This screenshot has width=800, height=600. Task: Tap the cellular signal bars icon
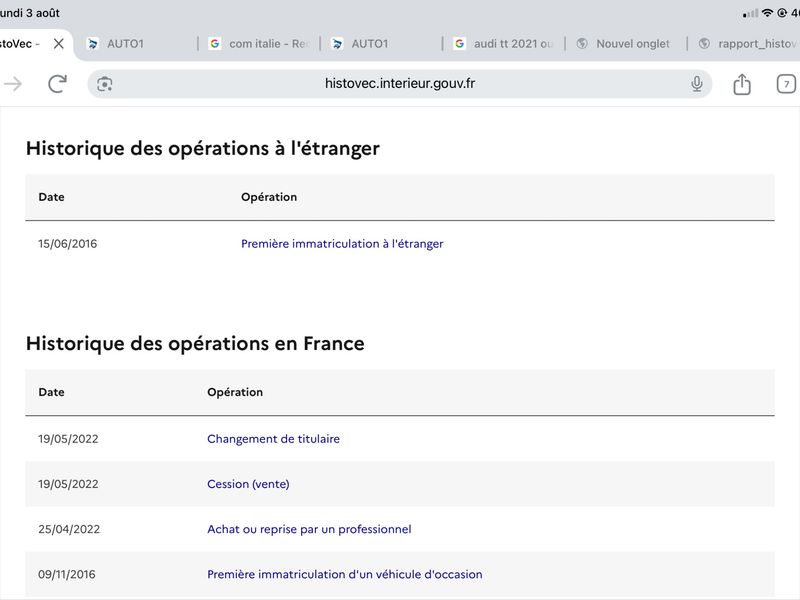(x=749, y=13)
